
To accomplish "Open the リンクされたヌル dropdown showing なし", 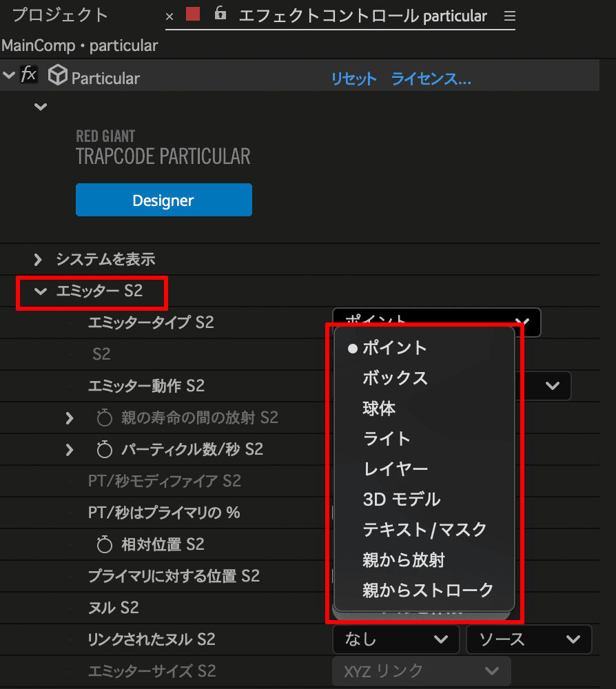I will point(396,639).
